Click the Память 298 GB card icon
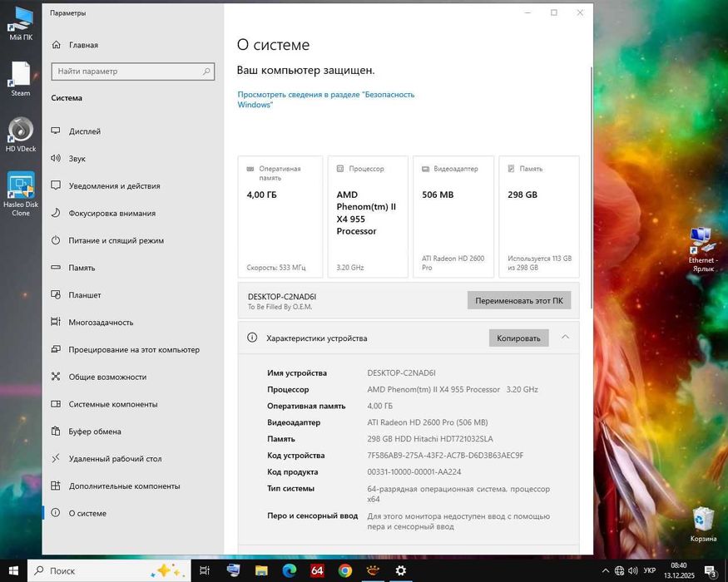The image size is (728, 582). (x=511, y=169)
